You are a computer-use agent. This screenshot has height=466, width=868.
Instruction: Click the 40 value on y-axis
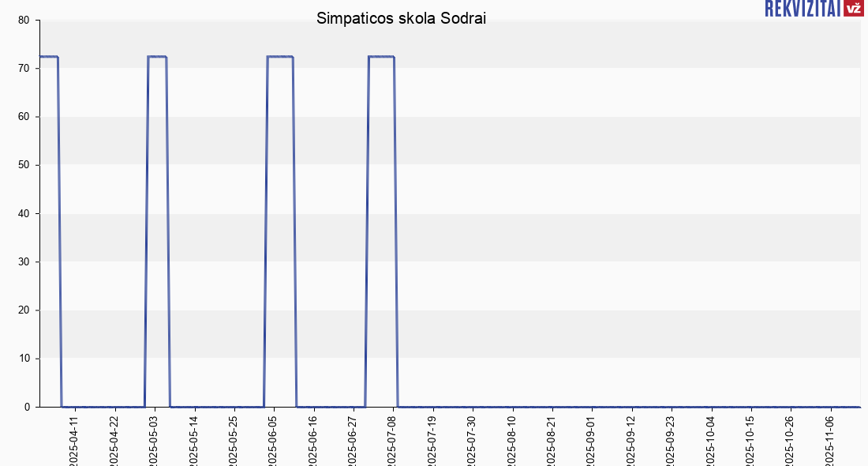tap(23, 213)
